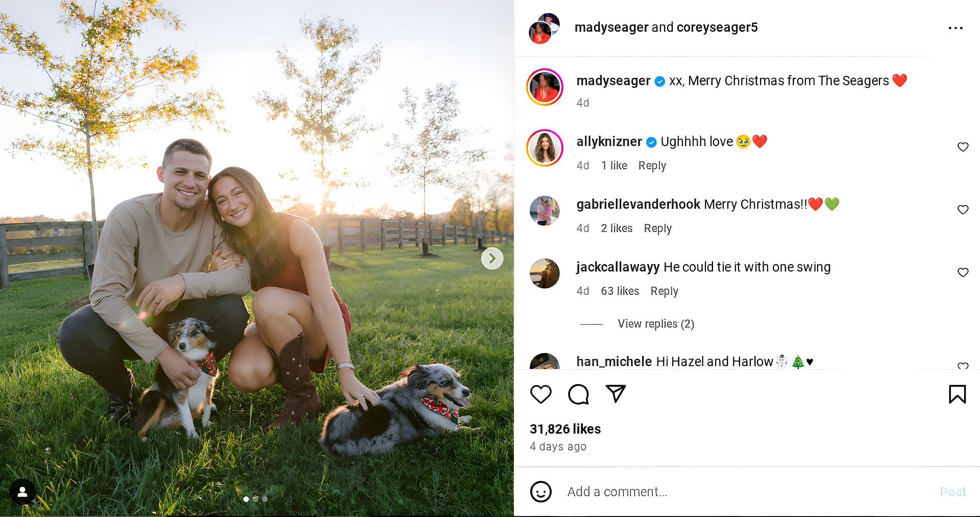The image size is (980, 517).
Task: Open madyseager's story avatar in the caption
Action: tap(545, 87)
